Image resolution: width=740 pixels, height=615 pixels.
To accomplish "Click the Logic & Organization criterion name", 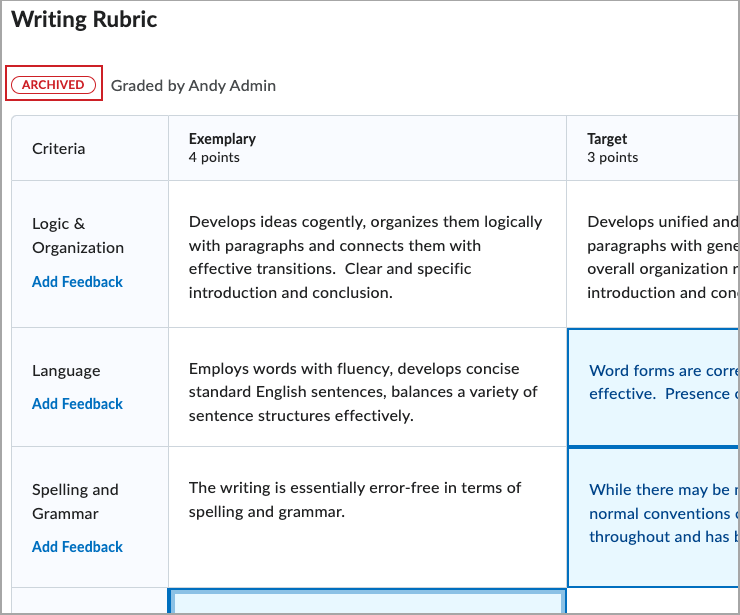I will click(x=78, y=236).
